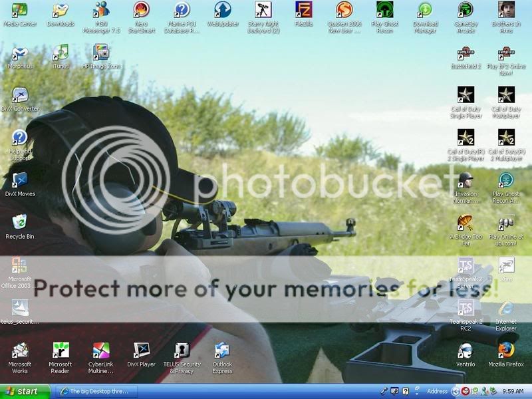Click the Start button
532x399 pixels.
[23, 391]
